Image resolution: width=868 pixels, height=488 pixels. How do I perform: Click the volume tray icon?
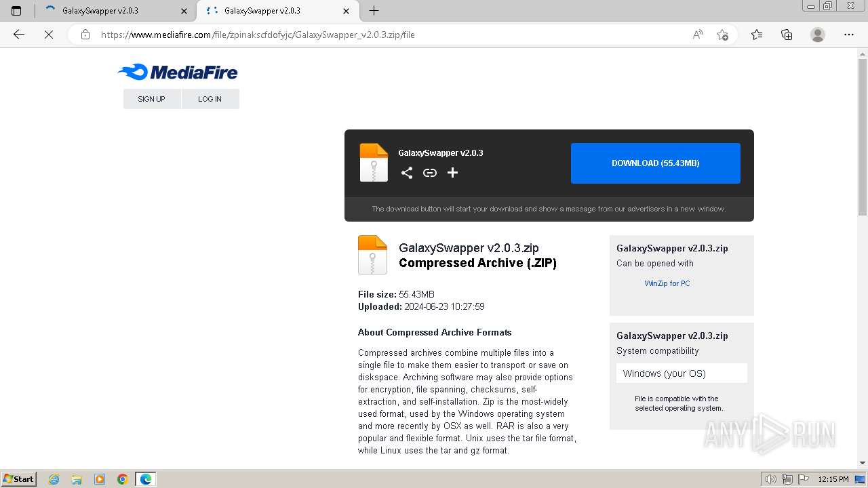tap(771, 479)
